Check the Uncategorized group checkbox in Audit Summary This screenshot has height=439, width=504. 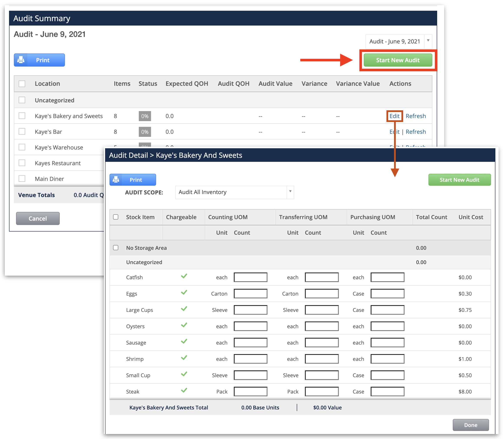[x=22, y=100]
